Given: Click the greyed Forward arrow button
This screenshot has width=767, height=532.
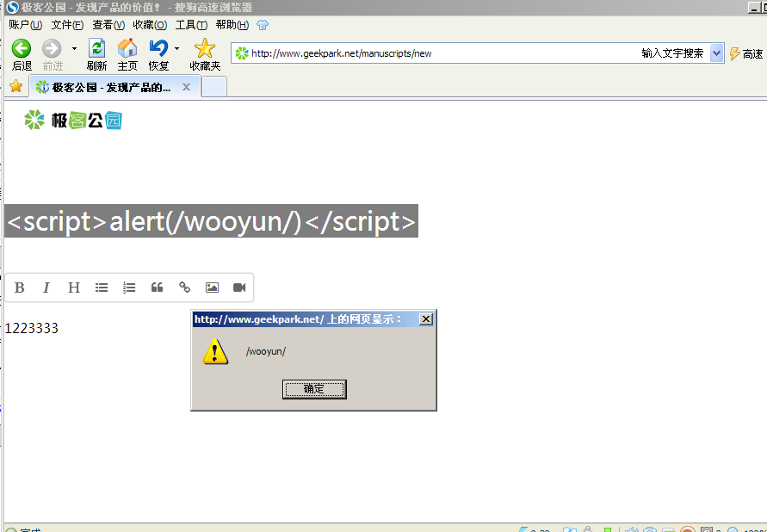Looking at the screenshot, I should [52, 48].
